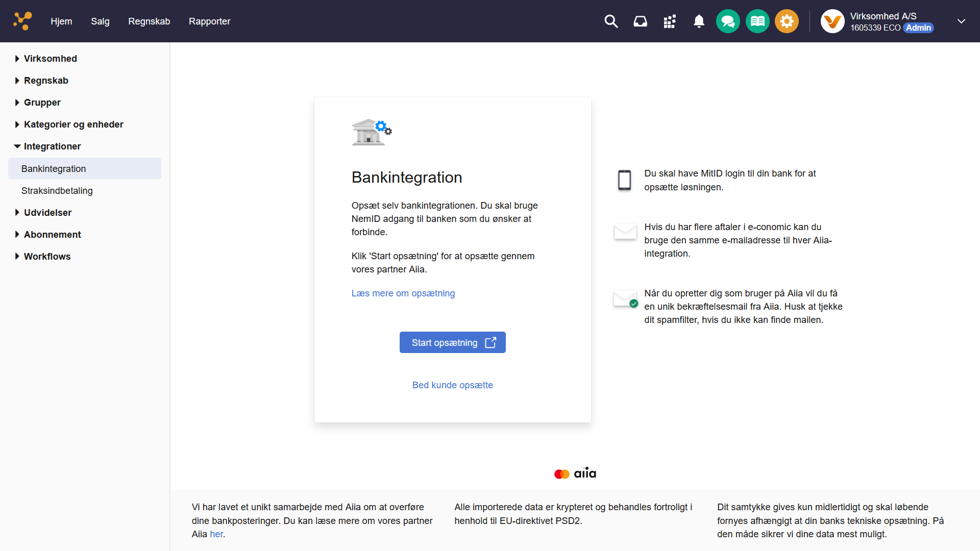Screen dimensions: 980x551
Task: Open the account dropdown chevron
Action: click(x=961, y=21)
